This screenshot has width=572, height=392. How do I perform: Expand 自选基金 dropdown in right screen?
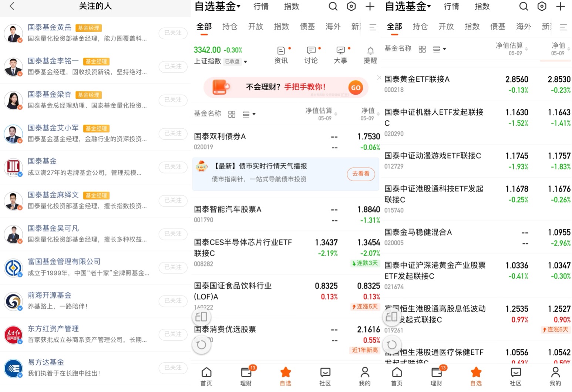click(408, 6)
